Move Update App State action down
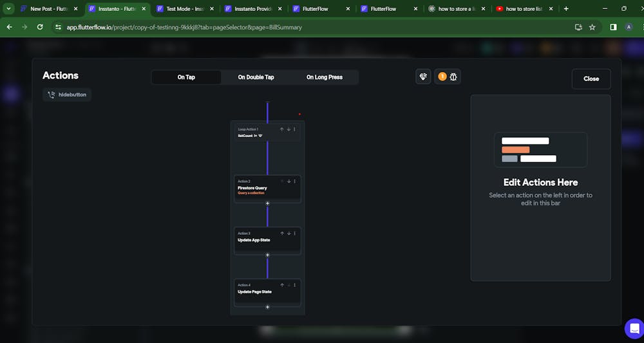Image resolution: width=644 pixels, height=343 pixels. coord(289,234)
